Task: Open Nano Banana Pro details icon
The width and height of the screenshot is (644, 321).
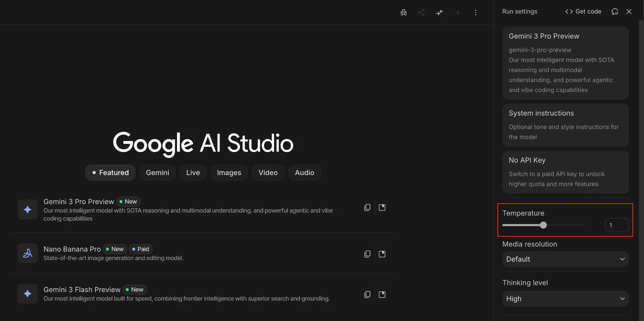Action: (x=382, y=254)
